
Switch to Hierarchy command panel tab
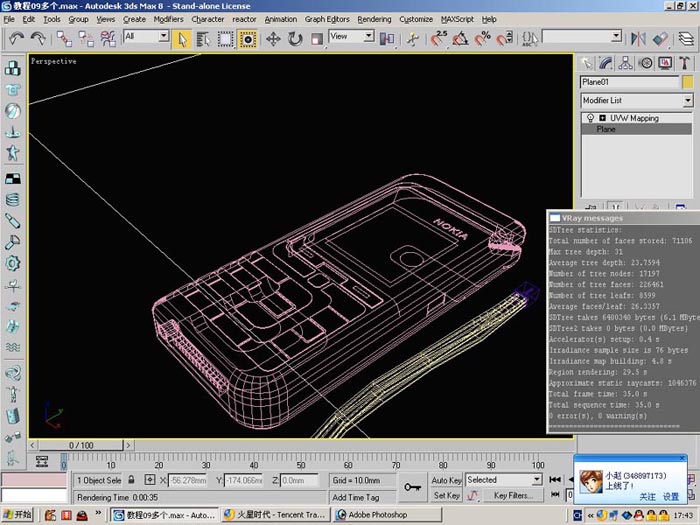pyautogui.click(x=625, y=63)
